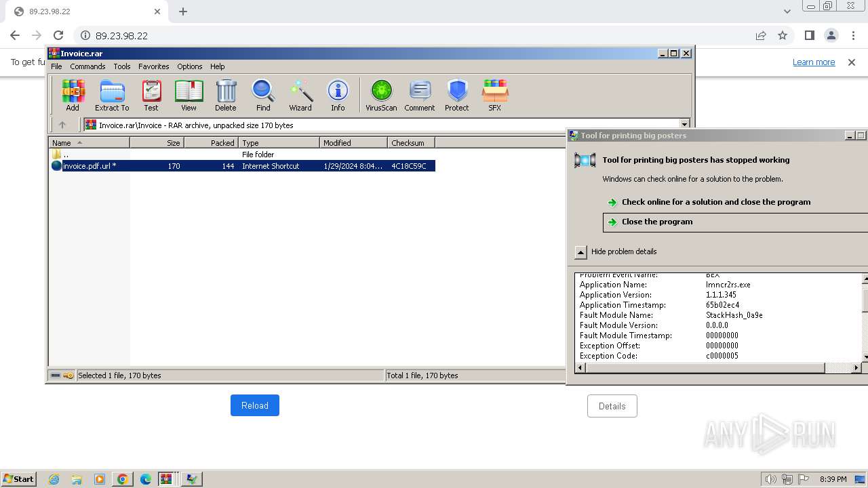Open the Favorites menu
The image size is (868, 488).
tap(154, 66)
